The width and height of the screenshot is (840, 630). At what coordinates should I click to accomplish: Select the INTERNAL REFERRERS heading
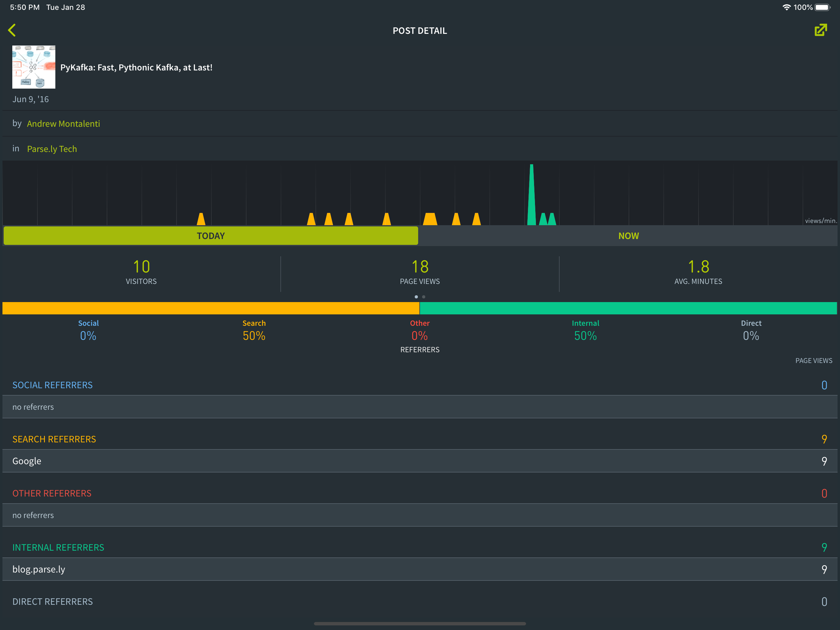click(x=58, y=548)
